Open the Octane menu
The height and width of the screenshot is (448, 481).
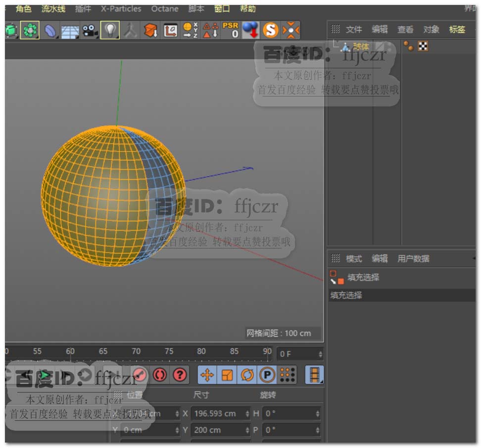tap(165, 8)
